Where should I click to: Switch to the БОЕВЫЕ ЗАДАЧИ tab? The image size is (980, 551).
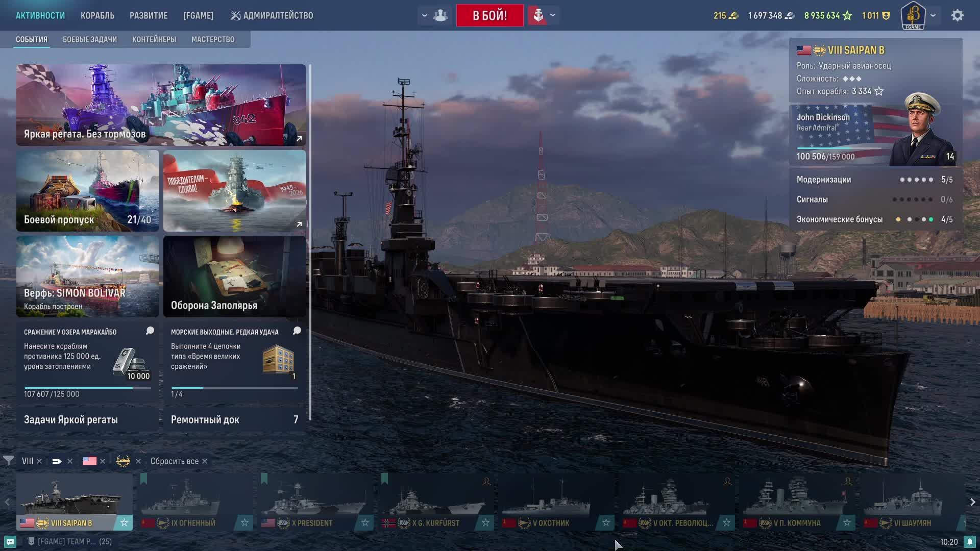coord(90,39)
